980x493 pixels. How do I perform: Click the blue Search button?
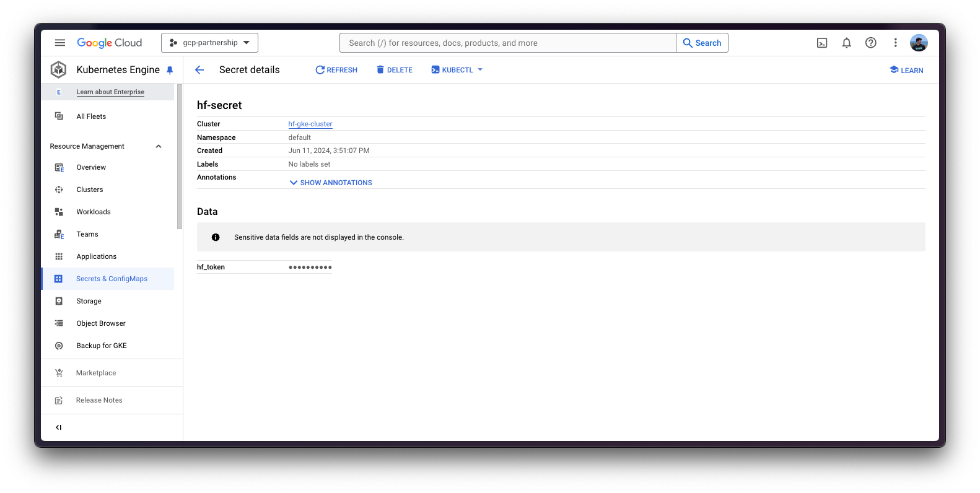[x=702, y=43]
